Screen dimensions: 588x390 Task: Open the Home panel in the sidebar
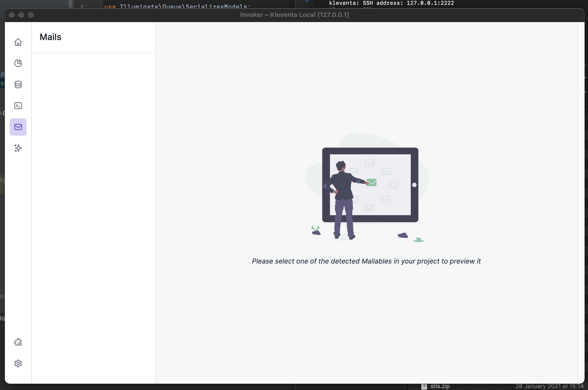(18, 42)
